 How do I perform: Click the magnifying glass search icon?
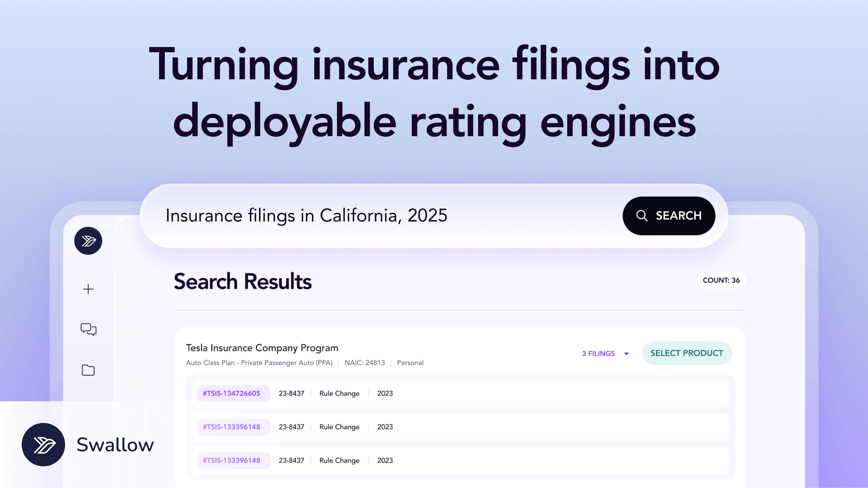[642, 216]
